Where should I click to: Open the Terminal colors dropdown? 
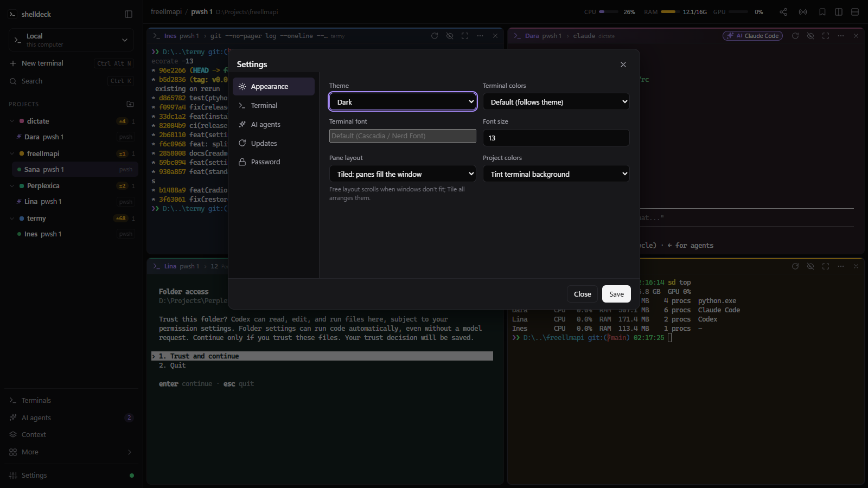tap(556, 101)
